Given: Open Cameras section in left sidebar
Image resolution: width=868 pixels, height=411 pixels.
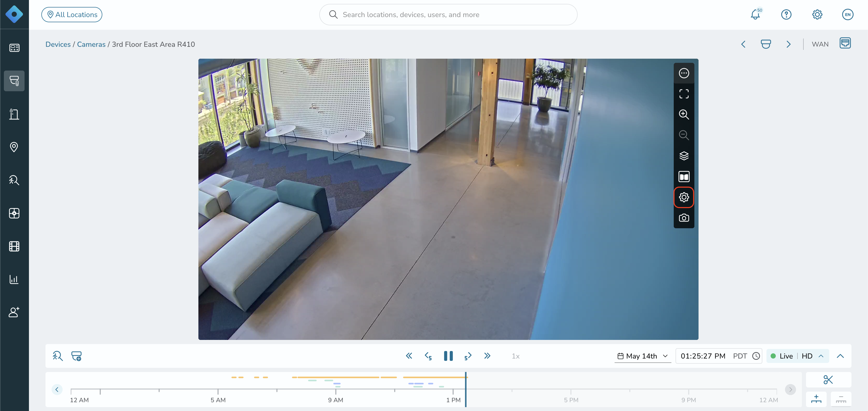Looking at the screenshot, I should pos(14,81).
